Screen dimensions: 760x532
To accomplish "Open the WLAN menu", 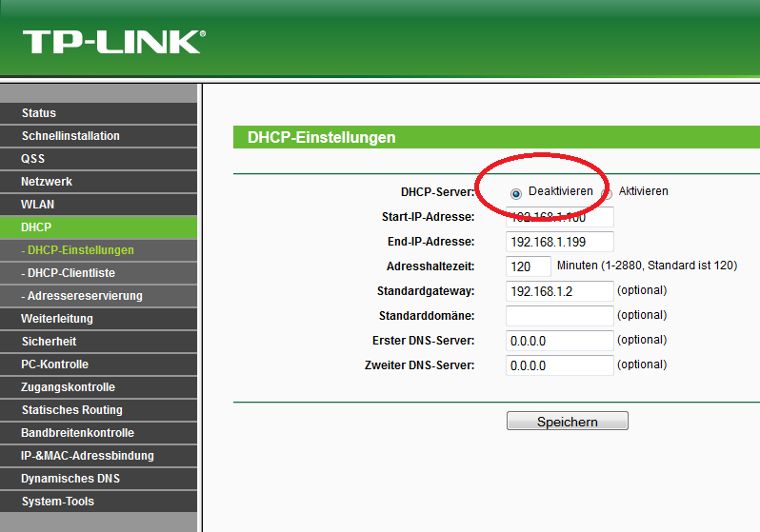I will click(98, 205).
